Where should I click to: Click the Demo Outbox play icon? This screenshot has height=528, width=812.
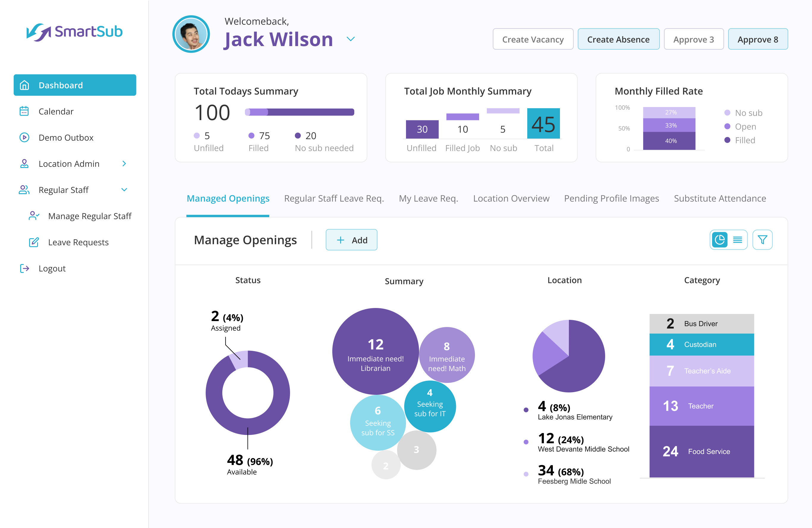pos(24,138)
